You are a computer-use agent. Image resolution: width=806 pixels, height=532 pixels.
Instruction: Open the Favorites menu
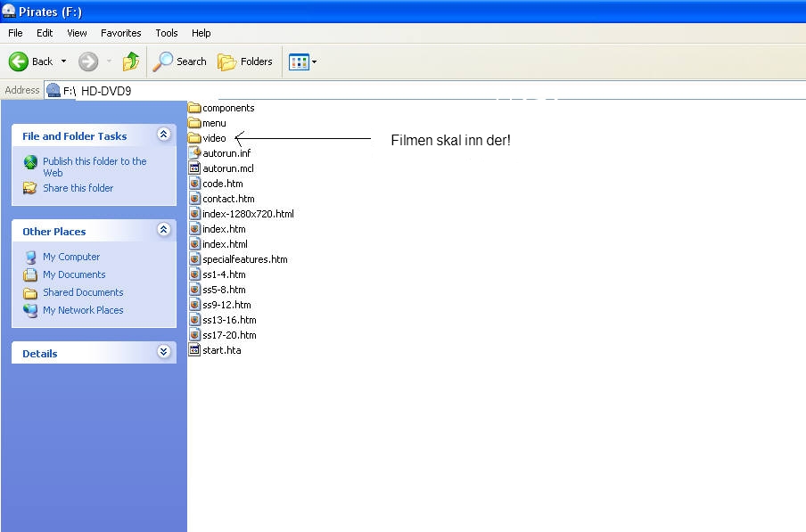pos(120,33)
